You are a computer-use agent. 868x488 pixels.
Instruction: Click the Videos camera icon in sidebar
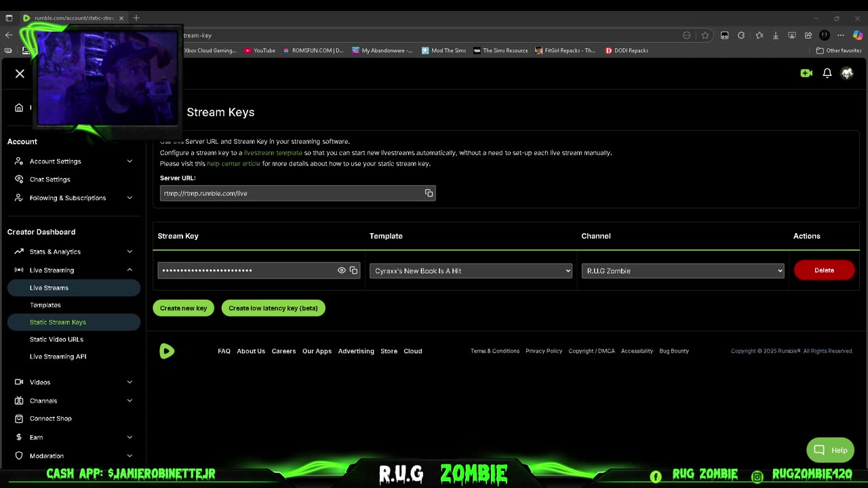[x=19, y=382]
